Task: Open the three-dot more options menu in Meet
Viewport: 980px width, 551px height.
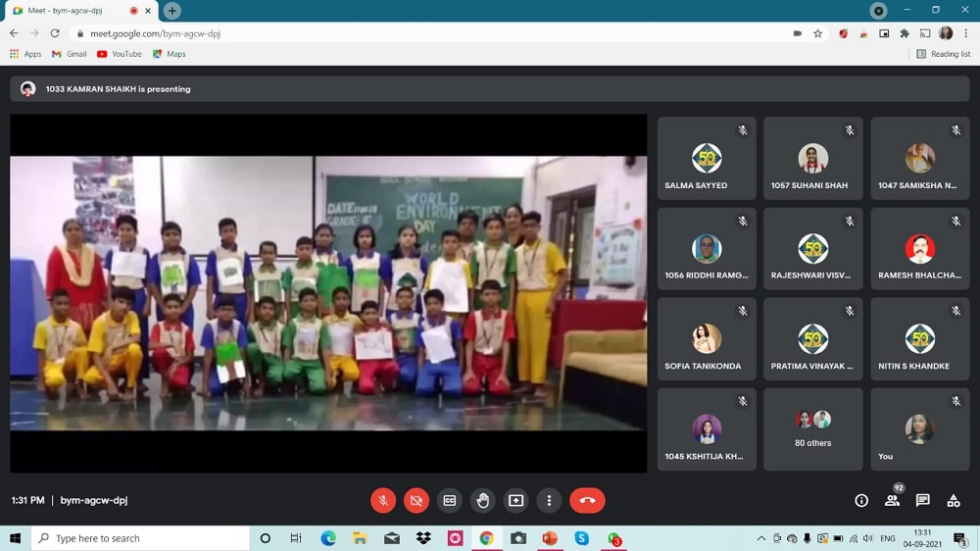Action: point(549,500)
